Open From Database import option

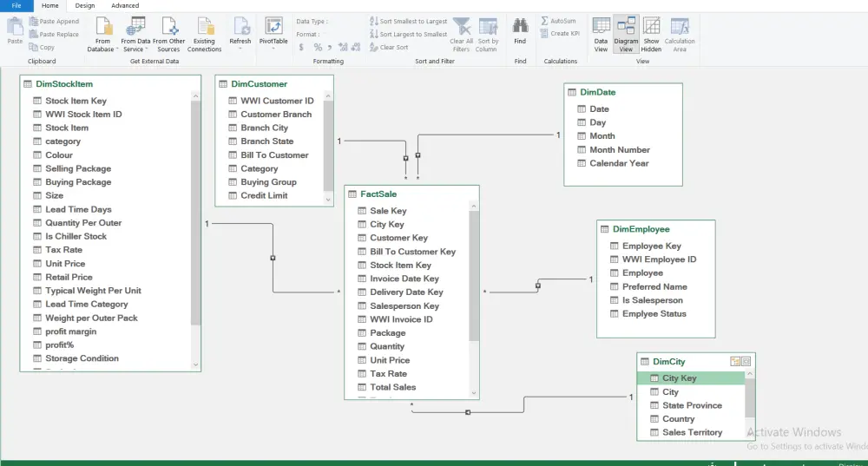point(103,35)
